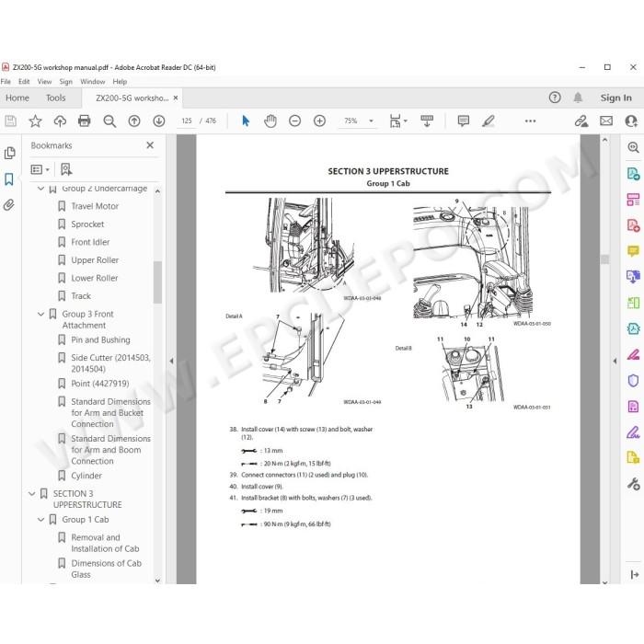The width and height of the screenshot is (644, 644).
Task: Collapse right tools pane arrow
Action: coord(615,361)
